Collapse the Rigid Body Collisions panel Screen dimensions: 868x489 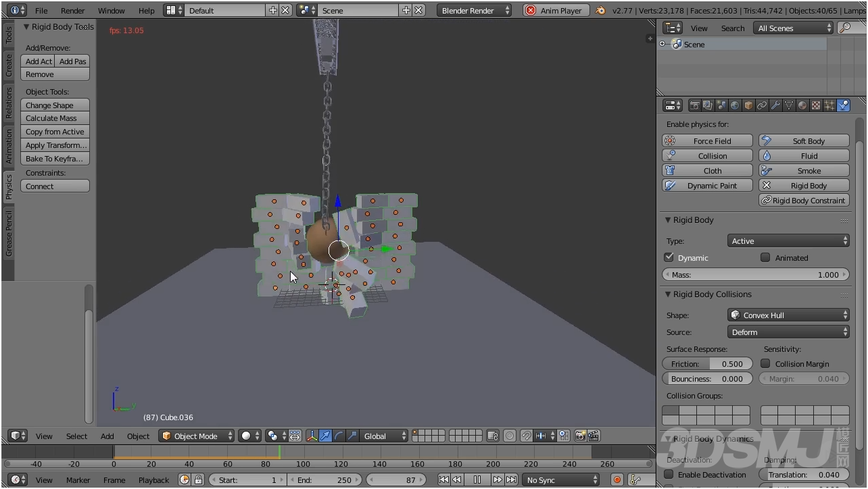point(668,294)
